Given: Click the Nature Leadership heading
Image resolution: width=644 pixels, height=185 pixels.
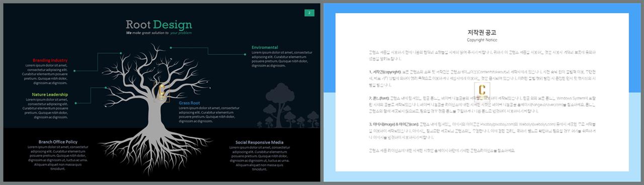Looking at the screenshot, I should 50,94.
